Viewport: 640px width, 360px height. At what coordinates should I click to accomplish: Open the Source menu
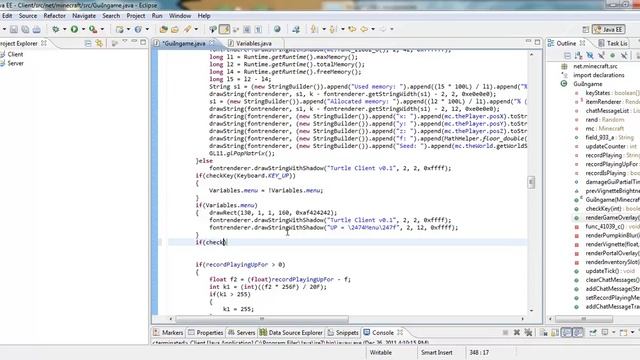pyautogui.click(x=28, y=16)
